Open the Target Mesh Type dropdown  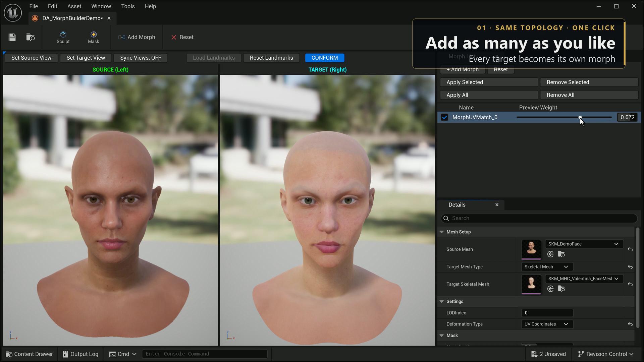[x=547, y=267]
